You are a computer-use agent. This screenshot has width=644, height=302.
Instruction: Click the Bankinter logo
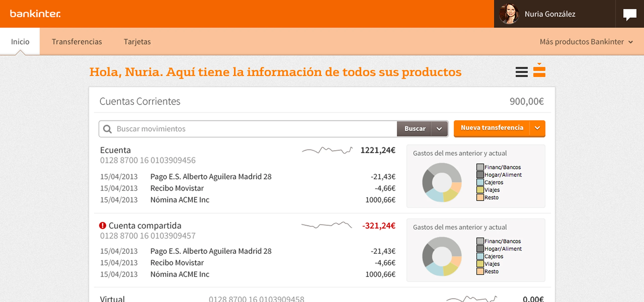pos(35,14)
